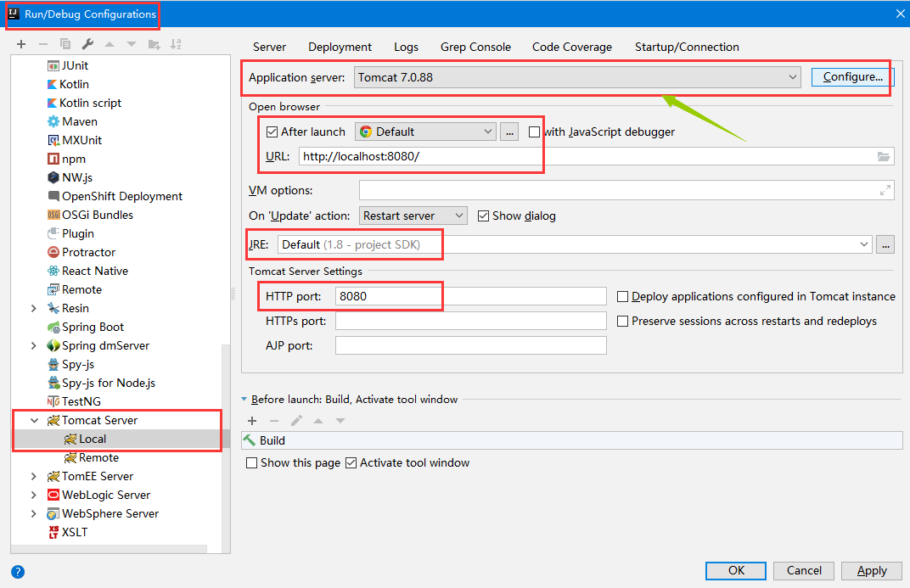The image size is (910, 588).
Task: Switch to Logs tab
Action: tap(407, 47)
